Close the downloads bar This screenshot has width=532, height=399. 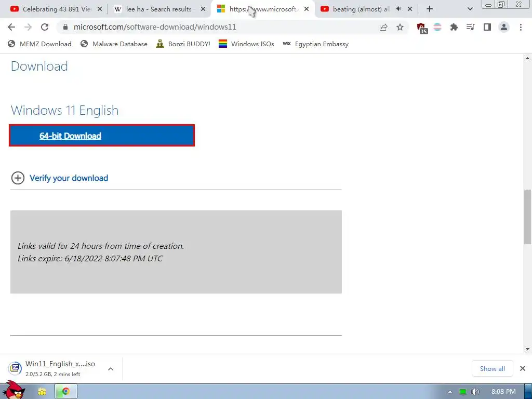click(x=523, y=368)
